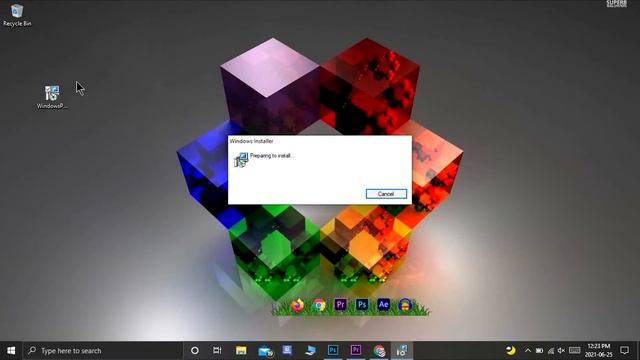The width and height of the screenshot is (640, 360).
Task: Cancel the Windows Installer dialog
Action: click(386, 194)
